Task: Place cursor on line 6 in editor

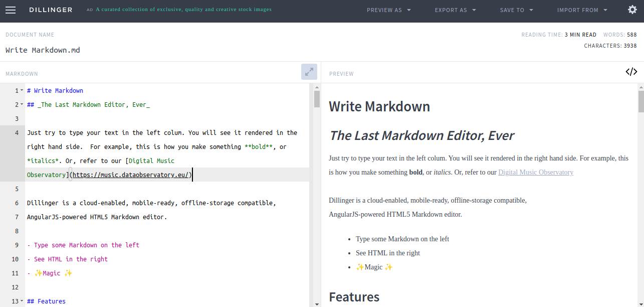Action: [x=150, y=203]
